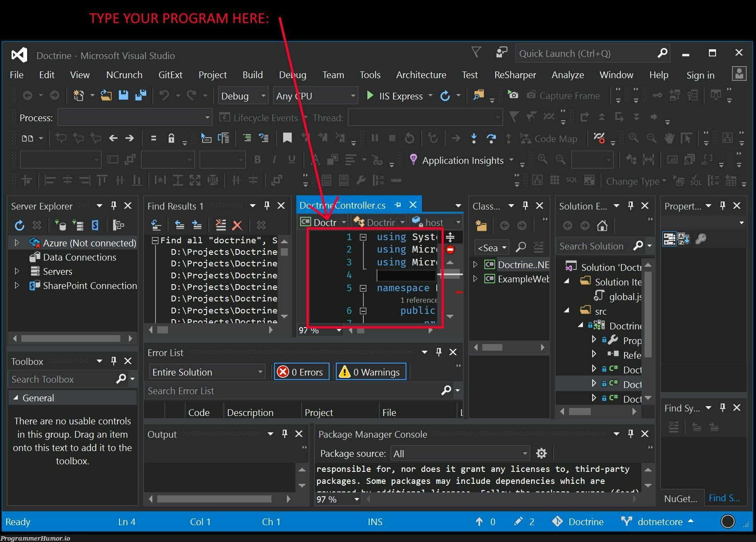This screenshot has width=756, height=542.
Task: Click the Application Insights lightbulb icon
Action: [414, 159]
